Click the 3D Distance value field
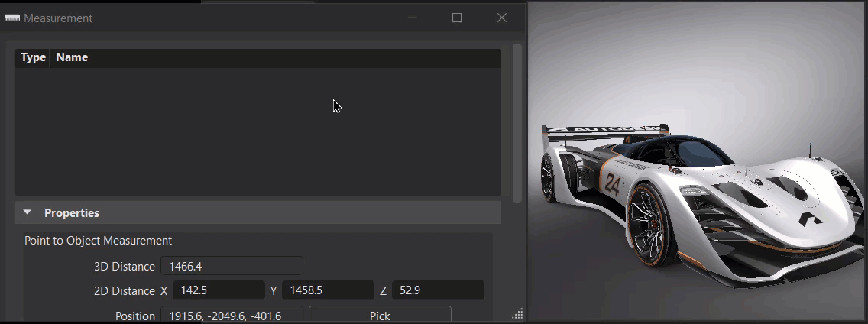The image size is (868, 324). click(232, 266)
